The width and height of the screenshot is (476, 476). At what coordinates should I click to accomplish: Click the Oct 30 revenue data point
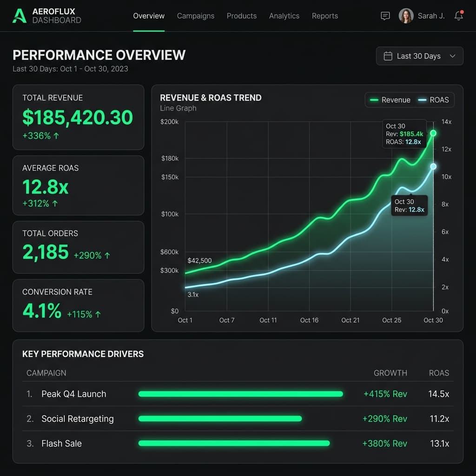coord(433,133)
